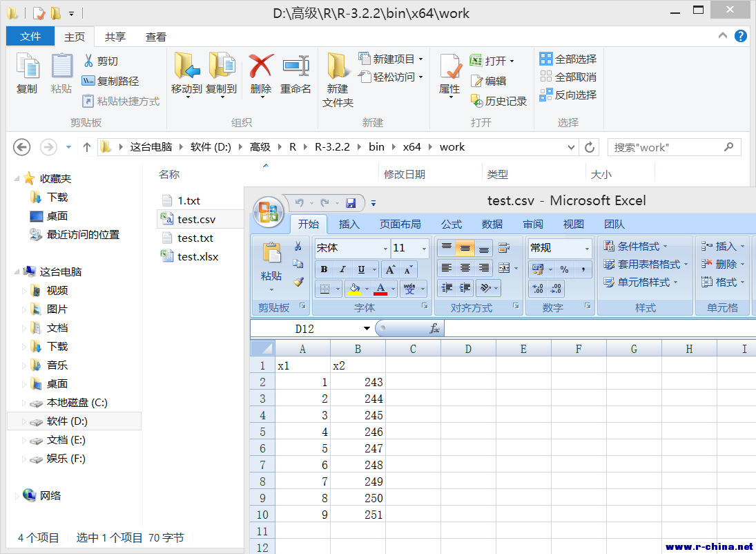The height and width of the screenshot is (554, 756).
Task: Click Format Painter brush in Excel
Action: click(x=298, y=282)
